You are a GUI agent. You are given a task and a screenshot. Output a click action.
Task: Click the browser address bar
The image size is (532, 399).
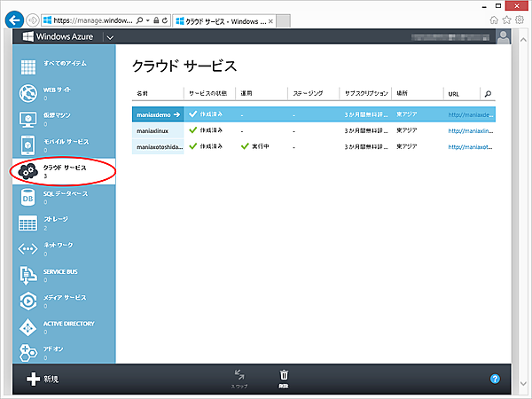(93, 18)
